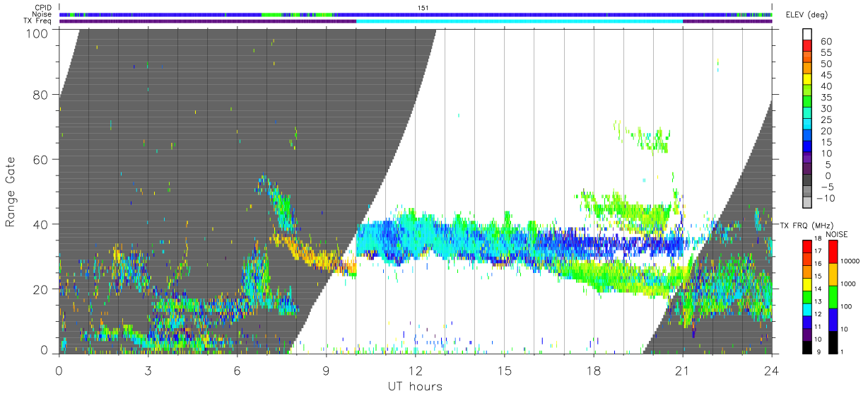Click the 45 tick on ELEV color bar
Image resolution: width=868 pixels, height=401 pixels.
click(826, 75)
